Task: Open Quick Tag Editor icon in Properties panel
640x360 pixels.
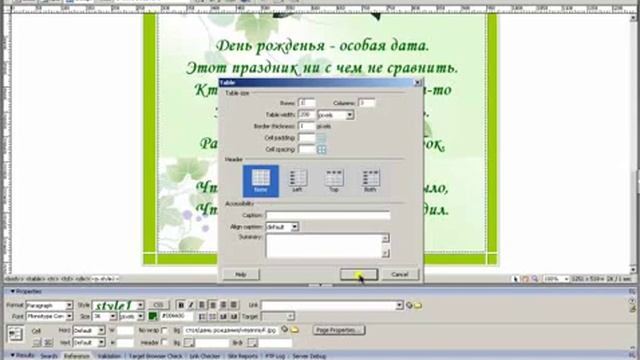Action: (x=632, y=309)
